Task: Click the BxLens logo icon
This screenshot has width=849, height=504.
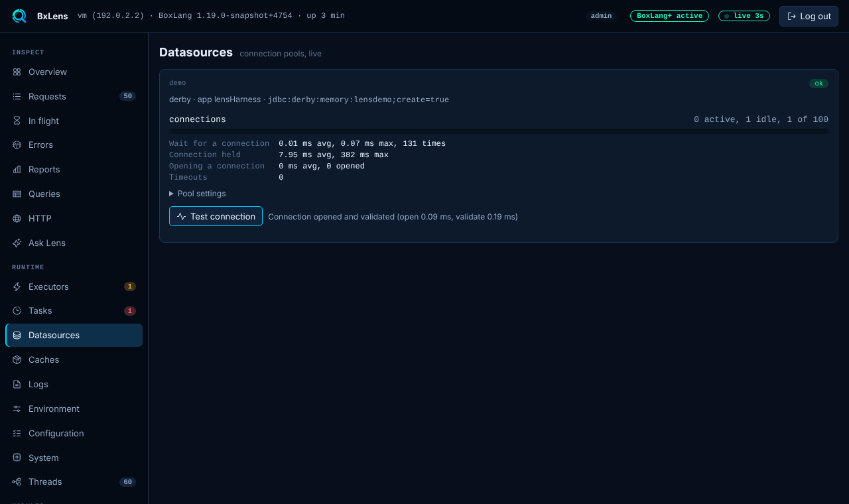Action: point(19,16)
